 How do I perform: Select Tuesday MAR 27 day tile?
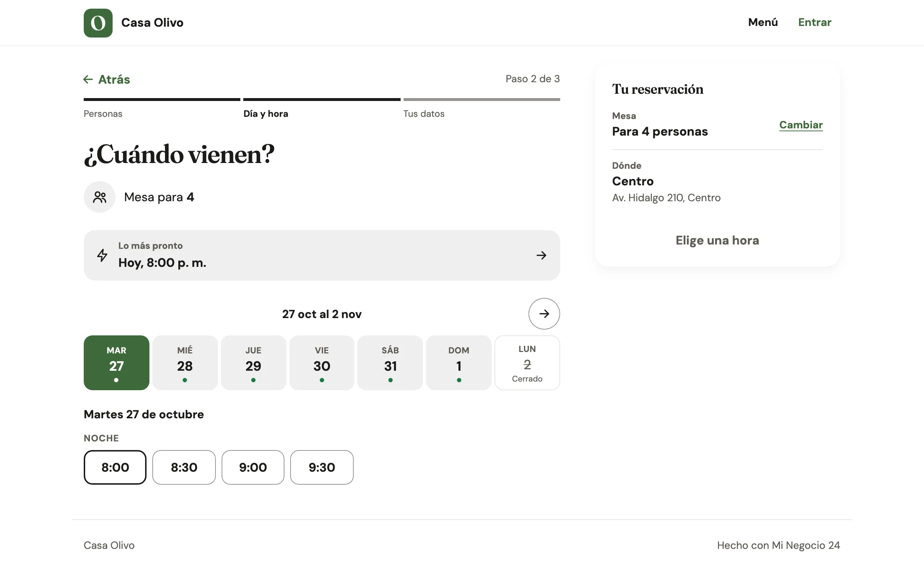click(117, 362)
